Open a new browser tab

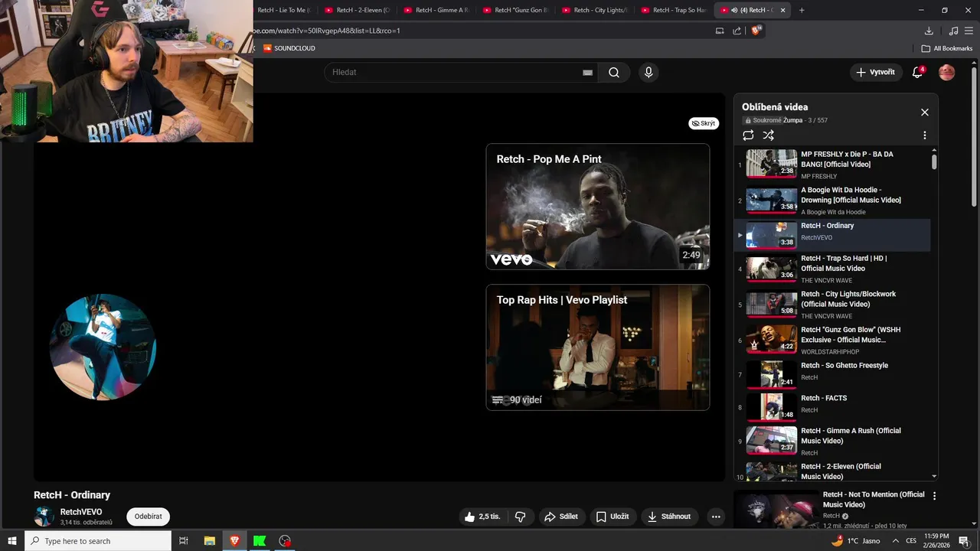point(802,10)
